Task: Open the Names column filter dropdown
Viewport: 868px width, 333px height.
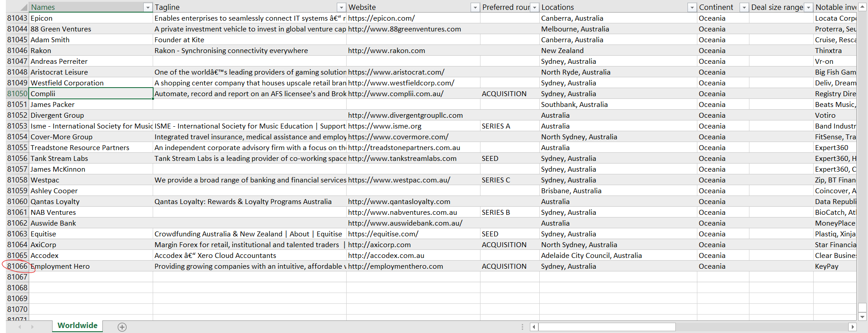Action: [x=148, y=7]
